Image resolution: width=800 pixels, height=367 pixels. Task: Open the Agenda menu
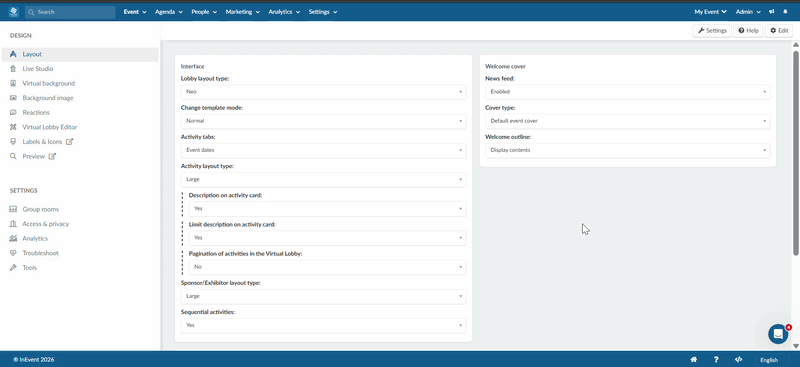(x=169, y=12)
